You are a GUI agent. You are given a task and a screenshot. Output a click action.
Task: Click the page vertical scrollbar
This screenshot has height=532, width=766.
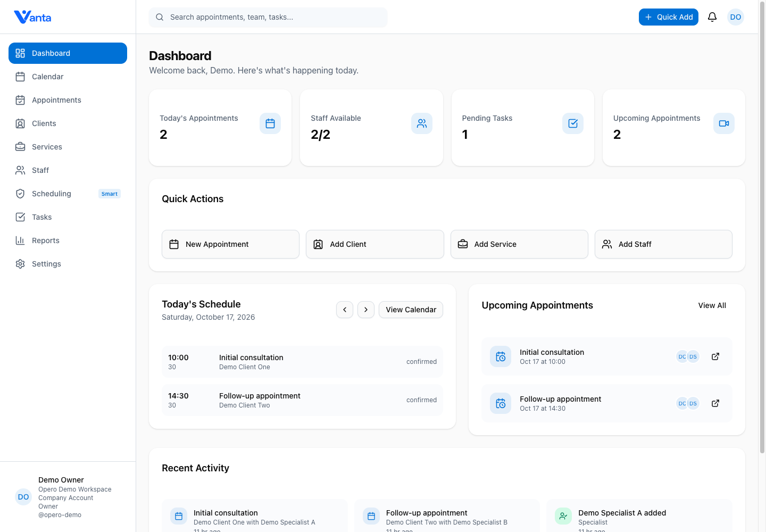pos(762,229)
